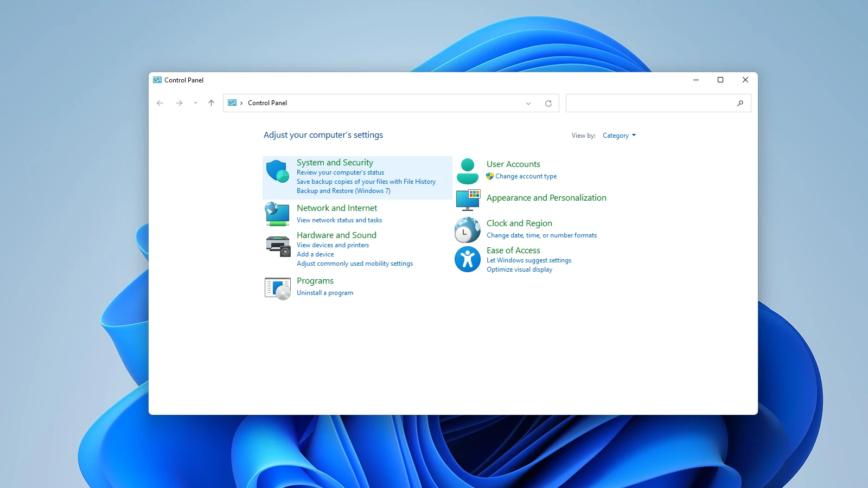Expand the address bar history dropdown
This screenshot has height=488, width=868.
click(528, 104)
